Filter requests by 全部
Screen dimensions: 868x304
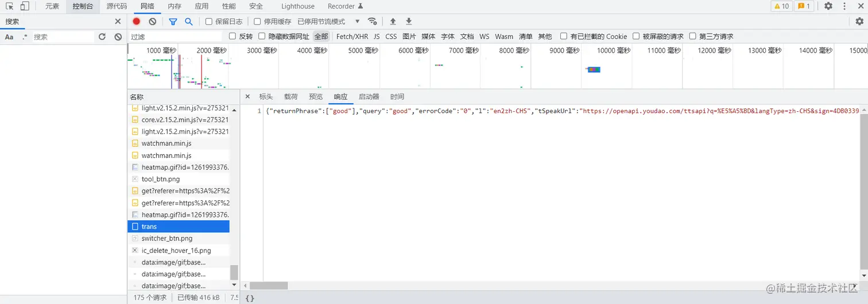point(321,36)
